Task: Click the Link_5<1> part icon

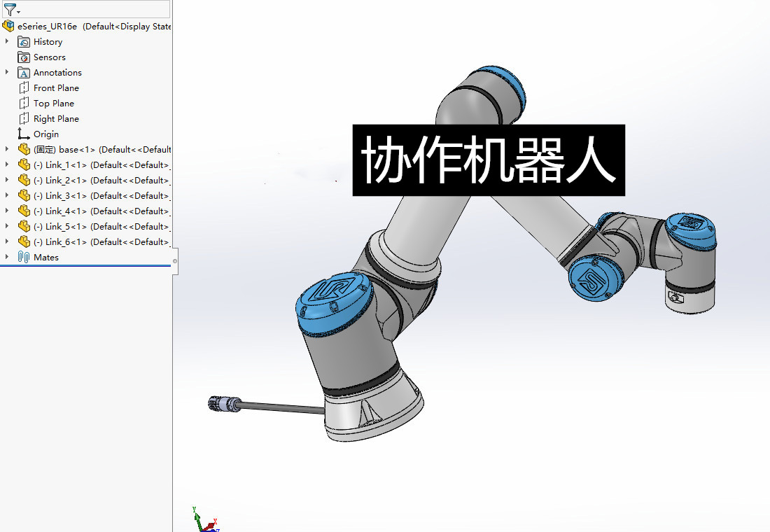Action: click(24, 227)
